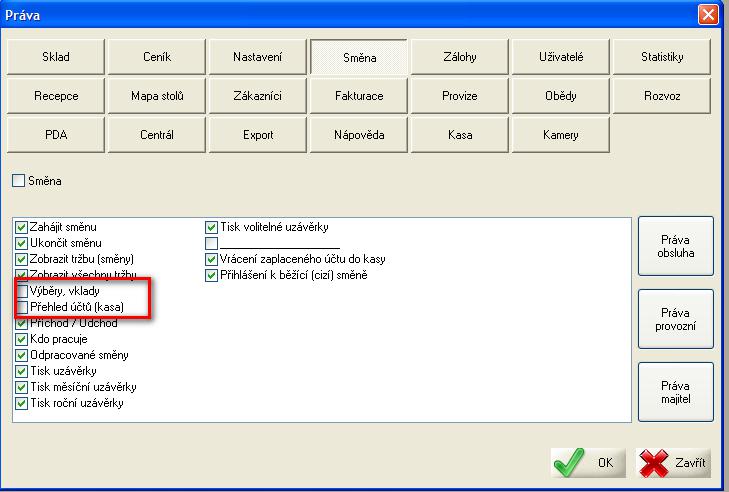Enable the Výběry, vklady checkbox
The height and width of the screenshot is (492, 729).
click(x=22, y=291)
